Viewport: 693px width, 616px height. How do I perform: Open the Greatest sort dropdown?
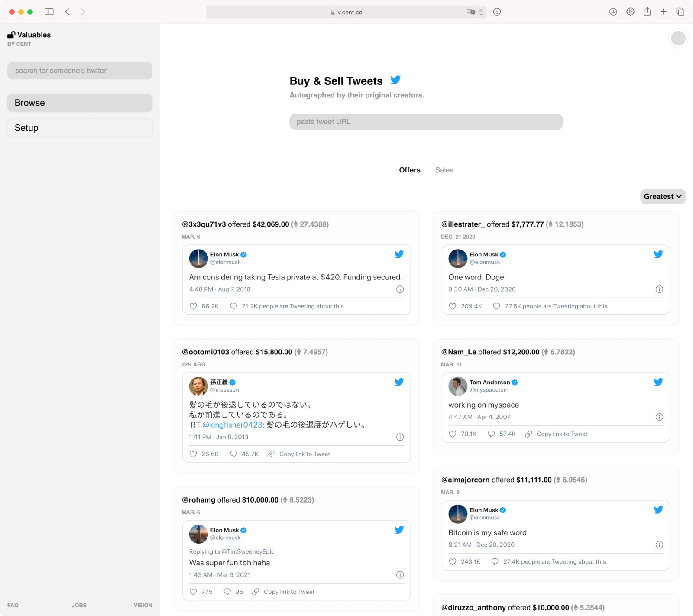(663, 197)
